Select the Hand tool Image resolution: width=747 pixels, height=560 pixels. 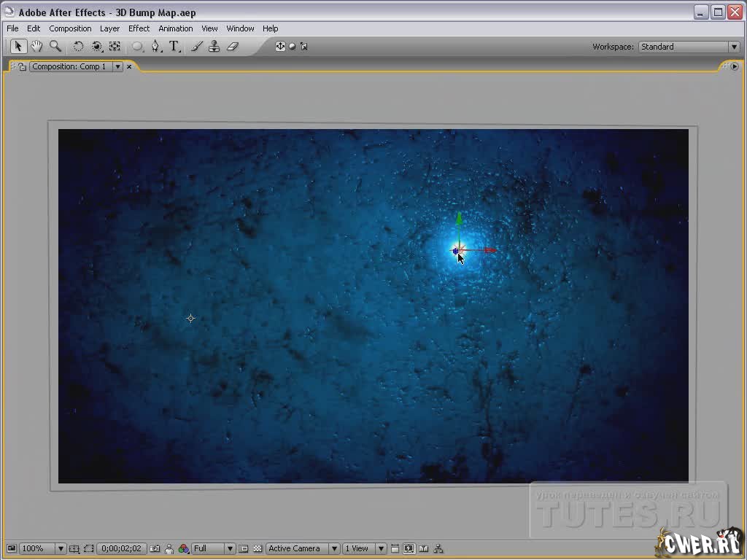click(36, 47)
